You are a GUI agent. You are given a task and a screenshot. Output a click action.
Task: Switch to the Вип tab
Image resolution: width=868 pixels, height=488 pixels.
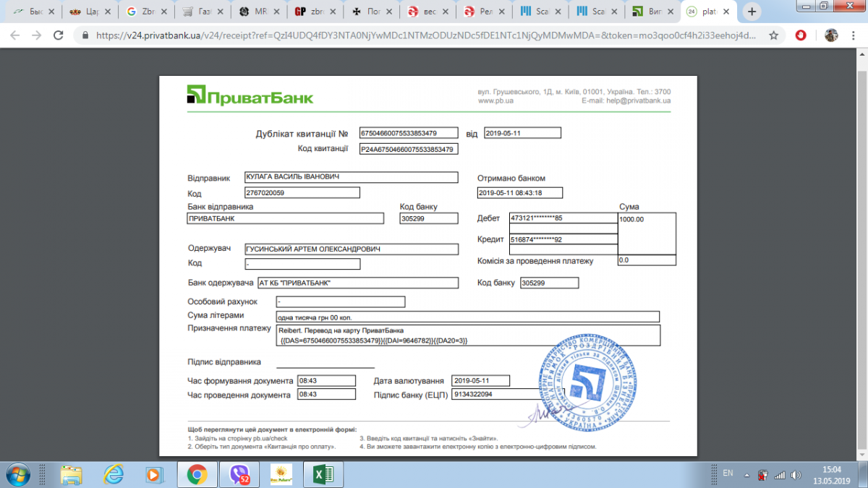(650, 12)
